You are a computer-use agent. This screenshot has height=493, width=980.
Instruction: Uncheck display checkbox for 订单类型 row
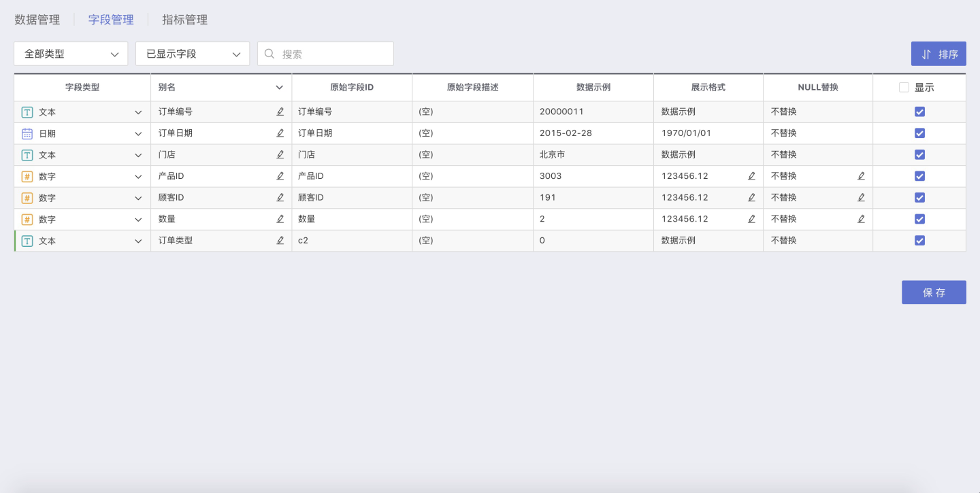919,241
